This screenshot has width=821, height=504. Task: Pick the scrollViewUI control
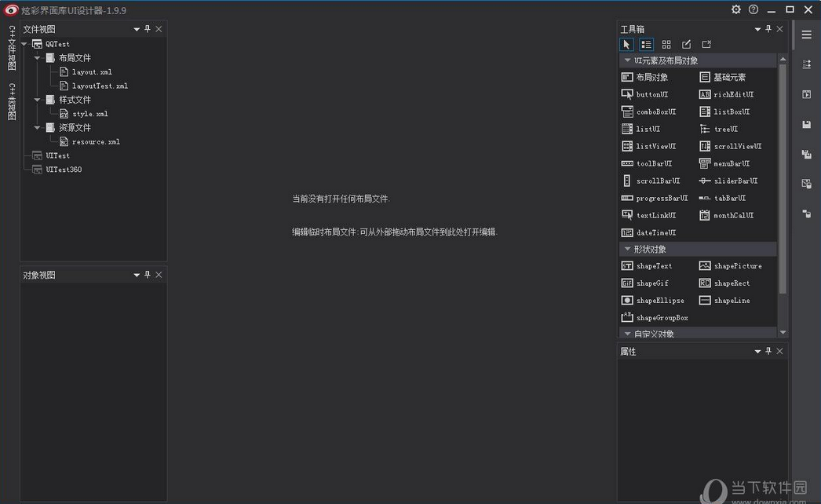click(x=731, y=147)
